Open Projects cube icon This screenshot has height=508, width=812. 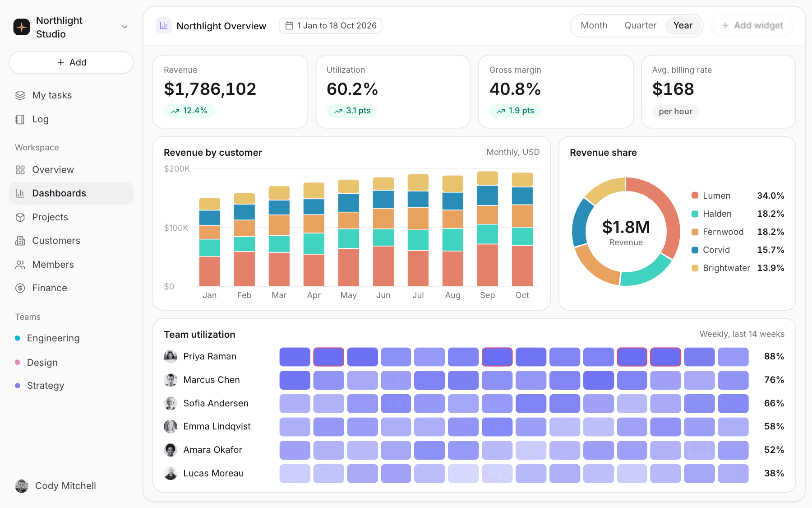[x=20, y=217]
